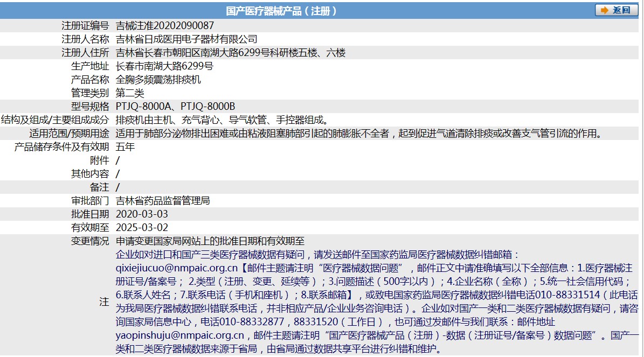Click the 型号规格 label
Image resolution: width=644 pixels, height=357 pixels.
tap(90, 106)
